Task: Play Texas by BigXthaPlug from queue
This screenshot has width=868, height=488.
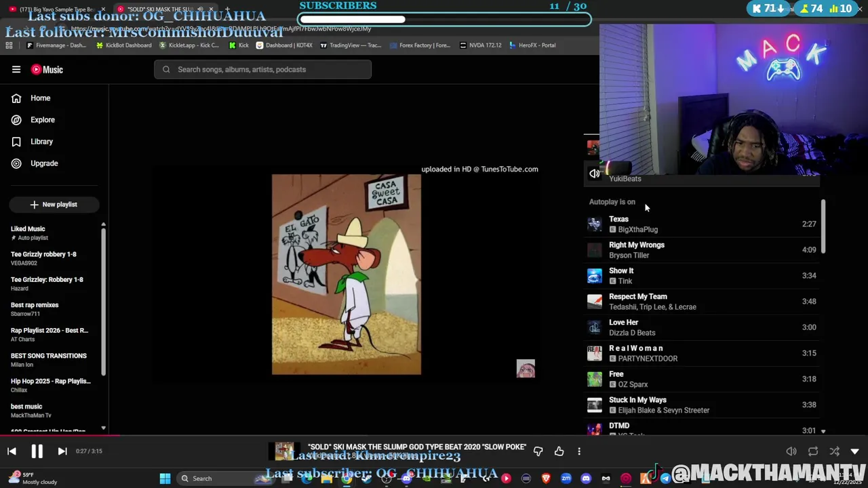Action: tap(702, 224)
